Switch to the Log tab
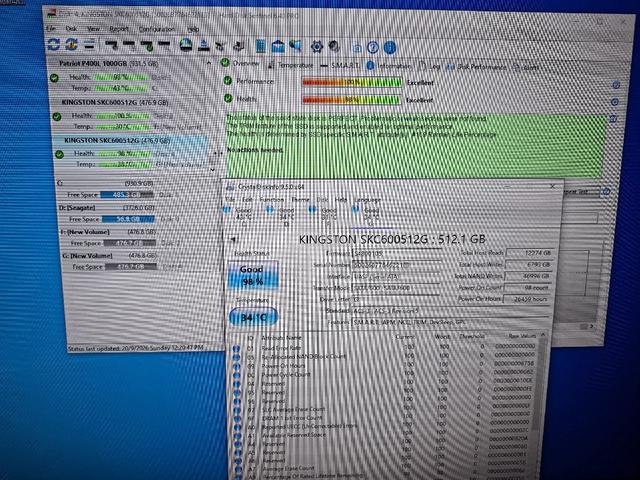This screenshot has height=480, width=640. (430, 67)
